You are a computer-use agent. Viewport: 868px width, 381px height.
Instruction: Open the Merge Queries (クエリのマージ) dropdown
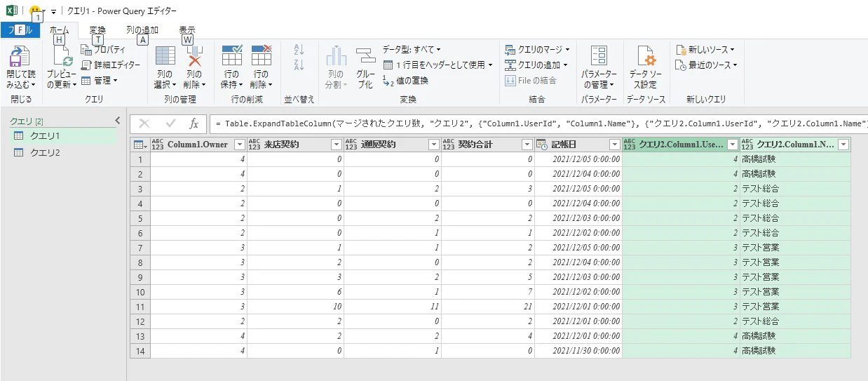tap(537, 50)
